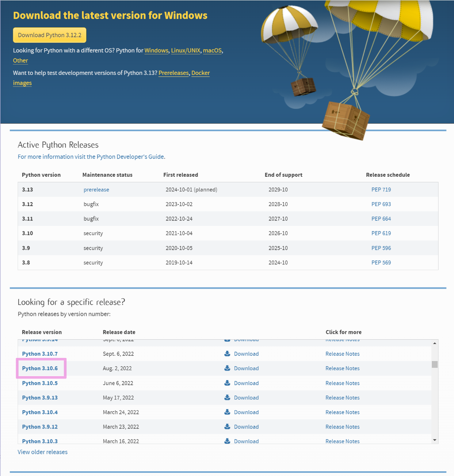Click Download text for Python 3.10.5

click(246, 383)
